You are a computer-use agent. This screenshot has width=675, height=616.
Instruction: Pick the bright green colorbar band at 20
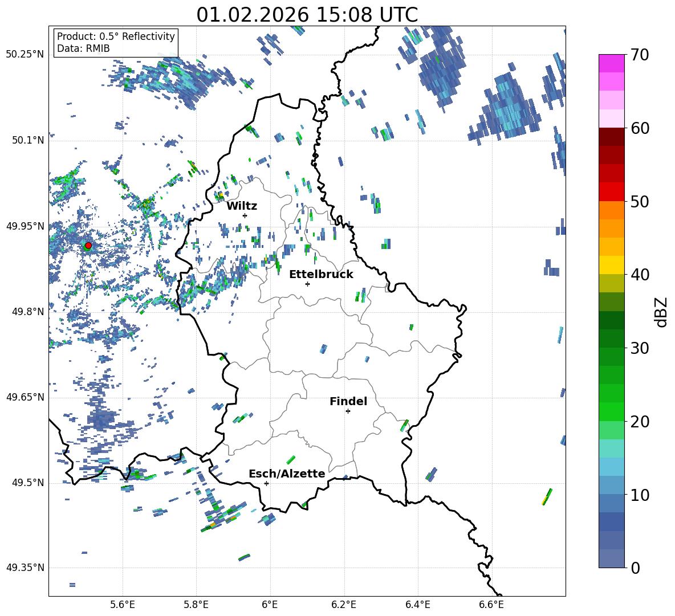612,412
